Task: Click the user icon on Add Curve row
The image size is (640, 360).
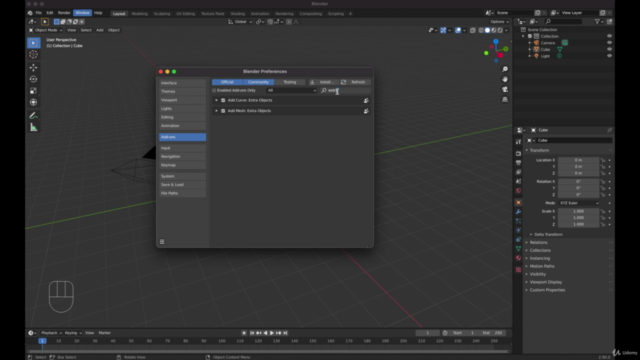Action: pyautogui.click(x=366, y=100)
